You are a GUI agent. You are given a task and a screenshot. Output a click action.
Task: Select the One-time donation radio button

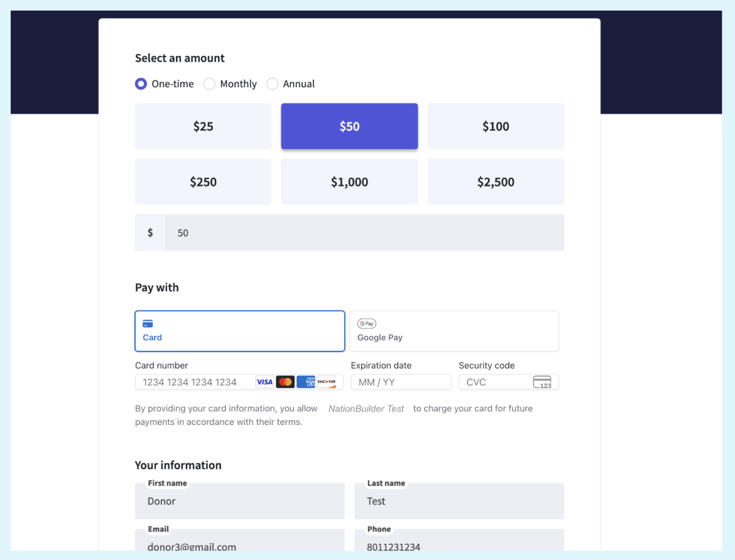coord(141,84)
